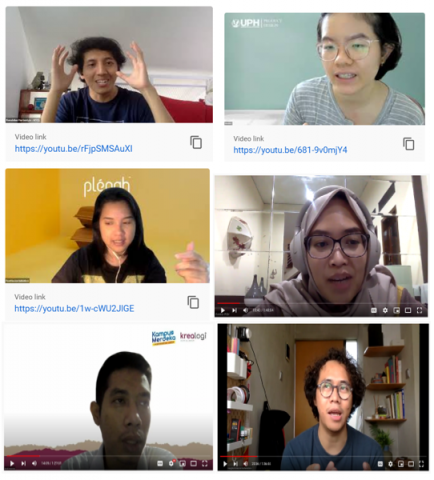Viewport: 434px width, 480px height.
Task: Open settings gear in hijab woman's video
Action: coord(385,310)
